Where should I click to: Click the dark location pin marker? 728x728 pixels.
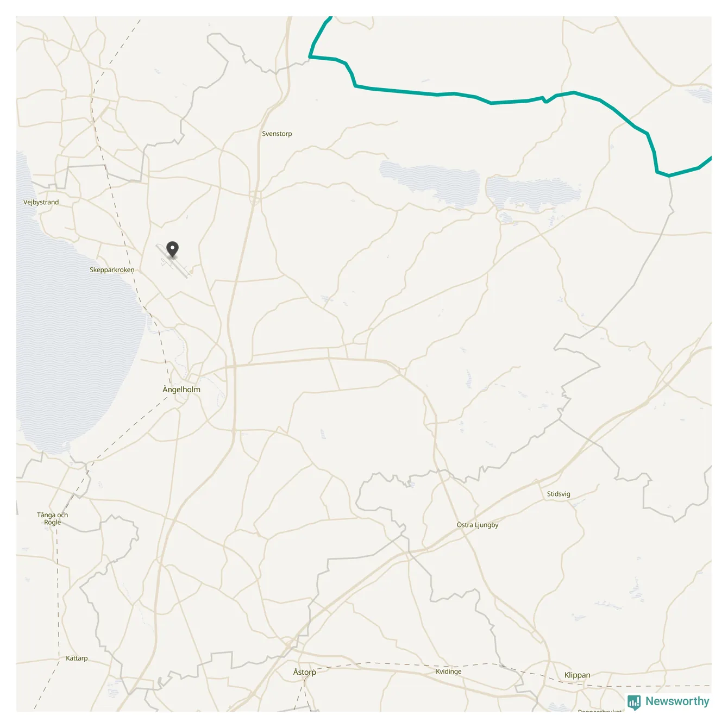pos(172,249)
